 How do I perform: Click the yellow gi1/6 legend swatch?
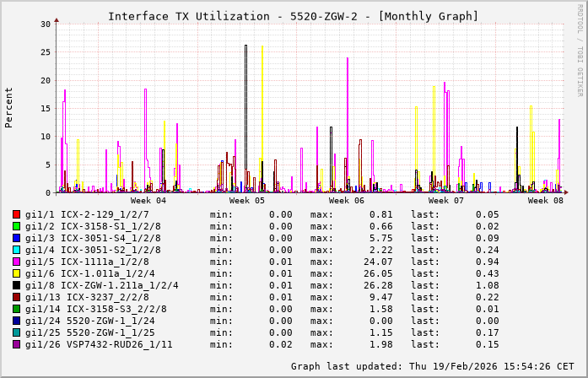pyautogui.click(x=17, y=273)
